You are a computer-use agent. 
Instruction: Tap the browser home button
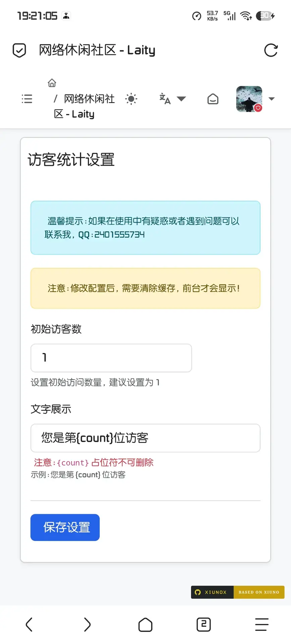click(145, 625)
